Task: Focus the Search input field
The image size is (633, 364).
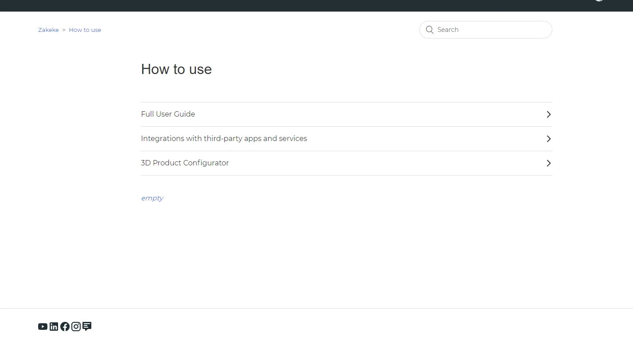Action: pos(486,30)
